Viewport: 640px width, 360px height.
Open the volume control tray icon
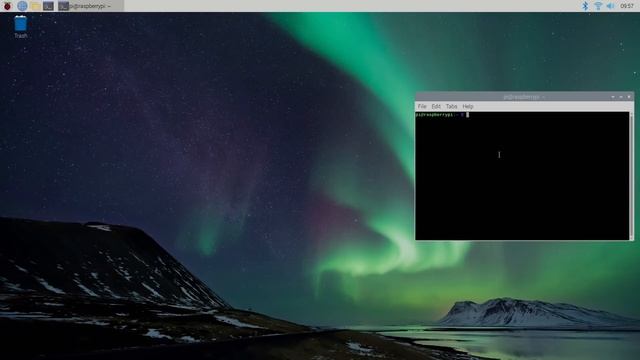click(610, 6)
